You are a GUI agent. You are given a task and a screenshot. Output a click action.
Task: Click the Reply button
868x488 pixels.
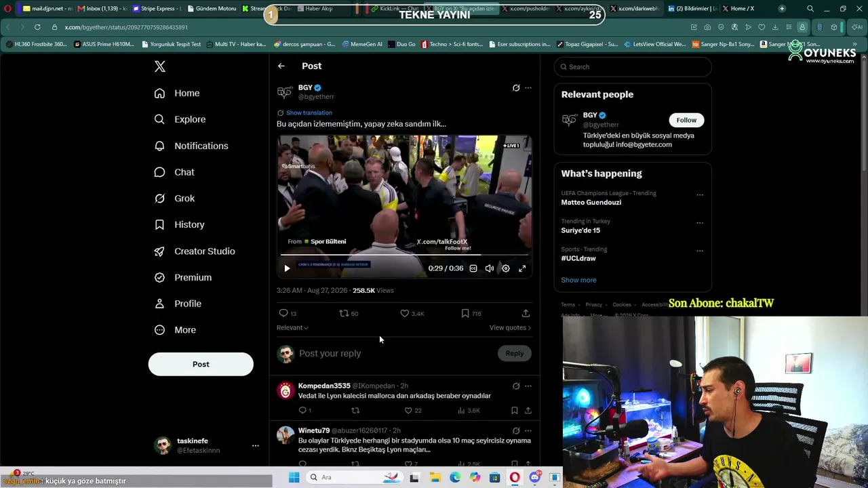515,353
